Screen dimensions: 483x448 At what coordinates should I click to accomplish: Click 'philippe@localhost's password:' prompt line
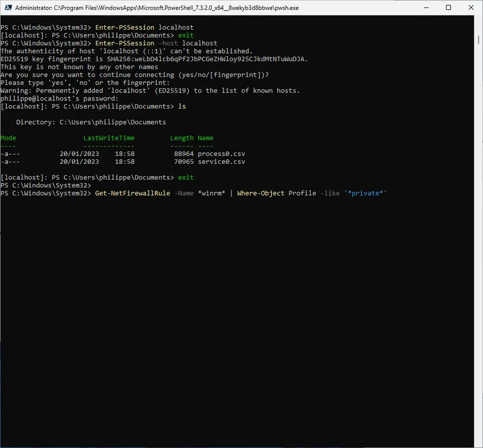[x=60, y=98]
